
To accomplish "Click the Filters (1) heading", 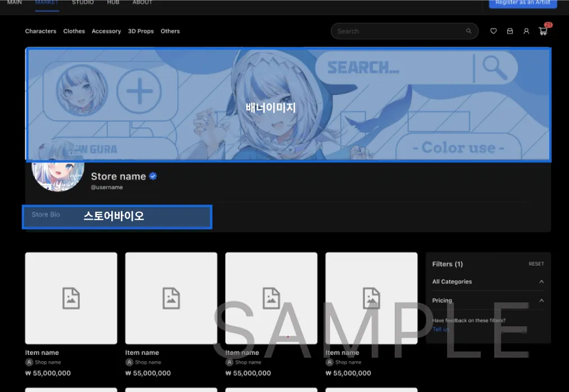I will coord(448,264).
